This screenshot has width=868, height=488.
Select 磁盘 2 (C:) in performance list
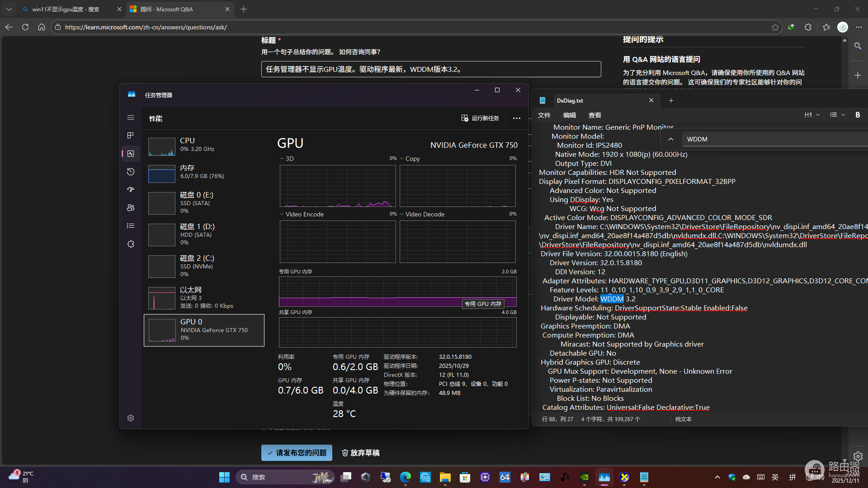pos(204,266)
